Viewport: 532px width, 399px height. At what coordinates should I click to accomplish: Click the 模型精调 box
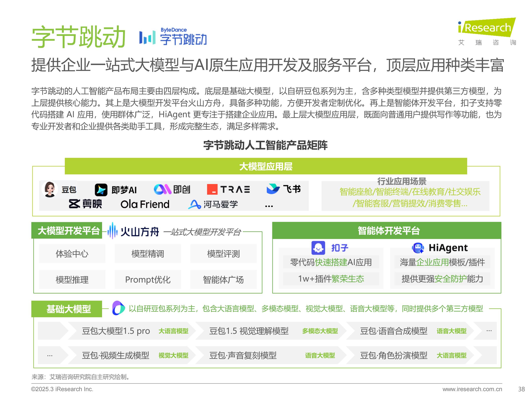(148, 254)
